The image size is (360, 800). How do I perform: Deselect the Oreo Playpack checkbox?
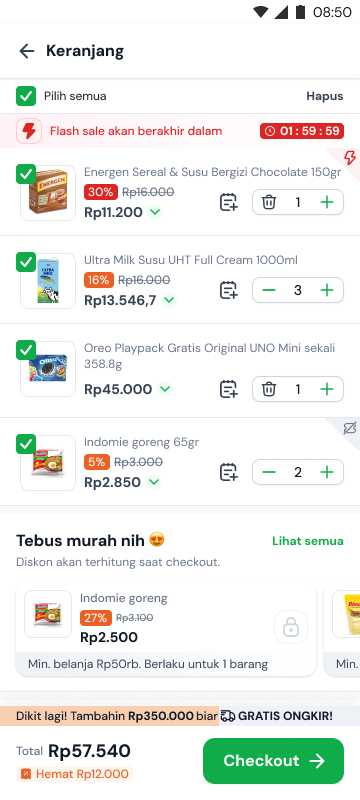(26, 349)
